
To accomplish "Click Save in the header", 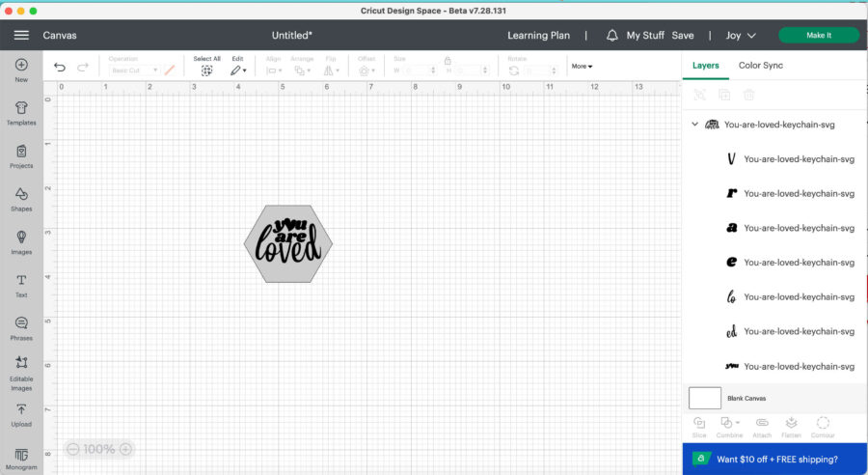I will 682,36.
